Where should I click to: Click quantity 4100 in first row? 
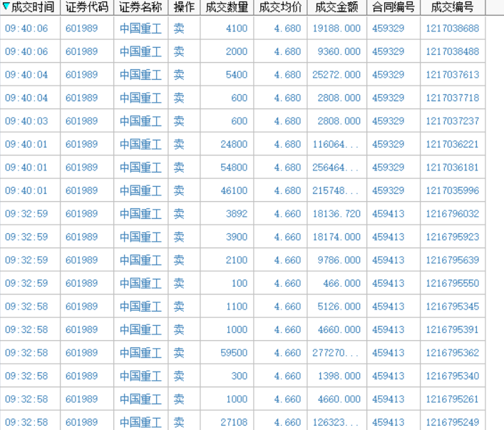click(237, 29)
